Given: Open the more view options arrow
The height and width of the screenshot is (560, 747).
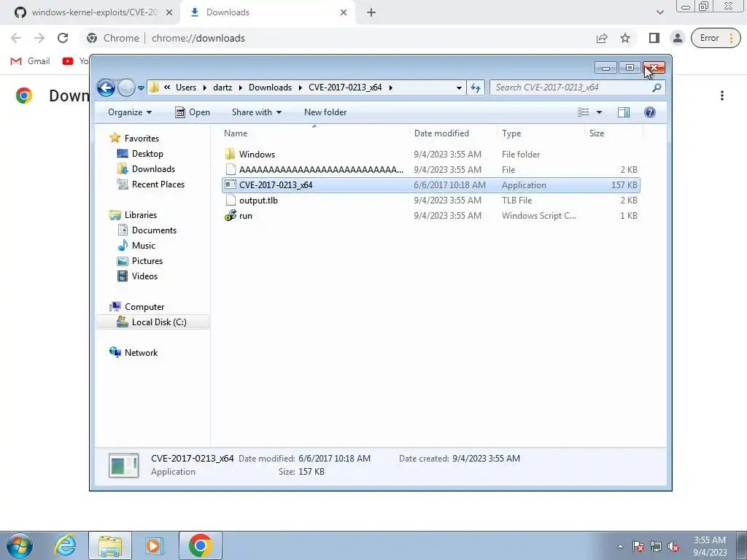Looking at the screenshot, I should (600, 112).
